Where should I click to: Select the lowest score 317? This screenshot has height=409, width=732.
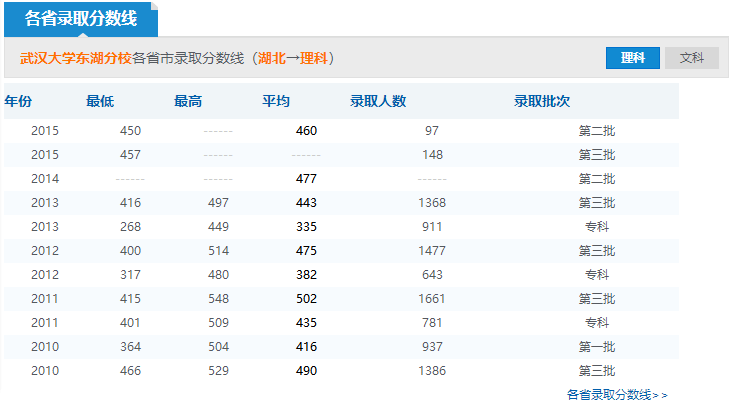coord(130,275)
